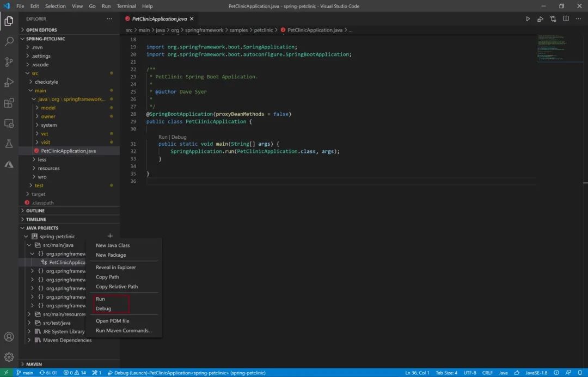The width and height of the screenshot is (588, 377).
Task: Click Synchronize Changes in status bar
Action: (48, 373)
